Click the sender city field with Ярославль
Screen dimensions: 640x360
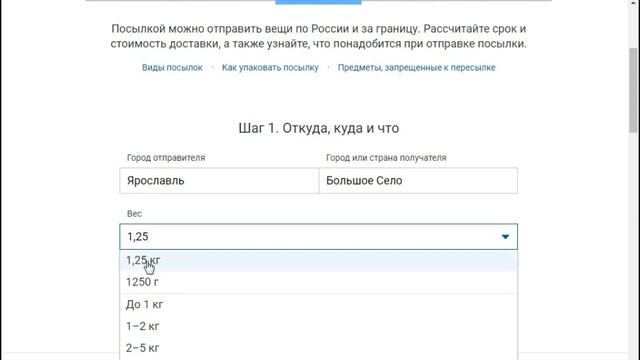219,180
